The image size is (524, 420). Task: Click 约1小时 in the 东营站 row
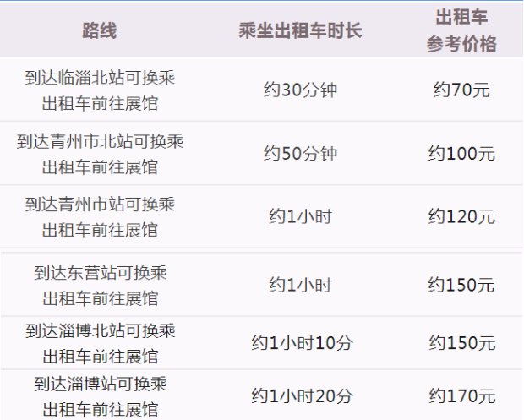pos(300,285)
